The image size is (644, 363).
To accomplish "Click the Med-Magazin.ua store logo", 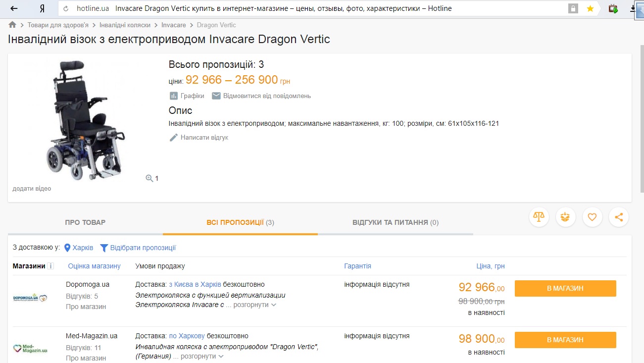I will coord(30,349).
